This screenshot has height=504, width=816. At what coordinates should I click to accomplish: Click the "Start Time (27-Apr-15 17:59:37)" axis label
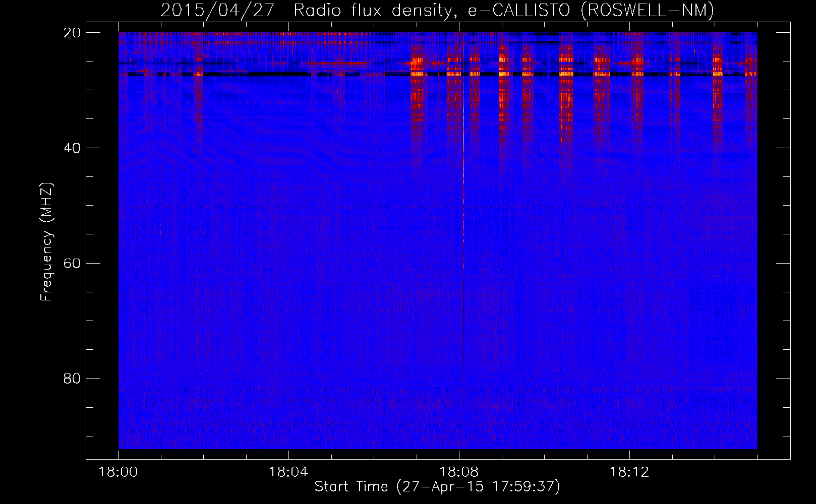(437, 487)
